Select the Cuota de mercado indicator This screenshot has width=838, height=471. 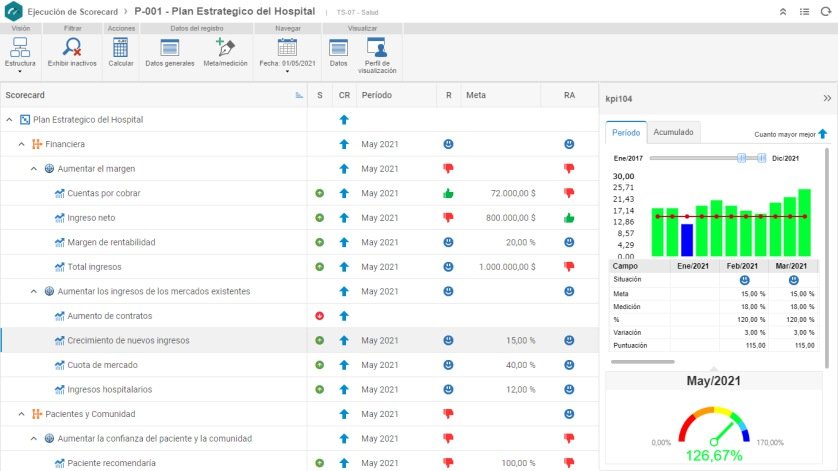[102, 365]
